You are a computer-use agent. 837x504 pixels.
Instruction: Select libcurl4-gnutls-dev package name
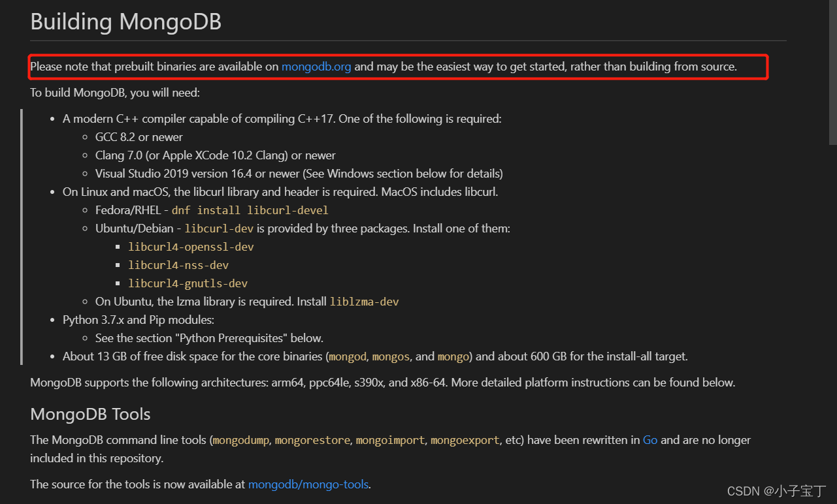click(x=188, y=283)
